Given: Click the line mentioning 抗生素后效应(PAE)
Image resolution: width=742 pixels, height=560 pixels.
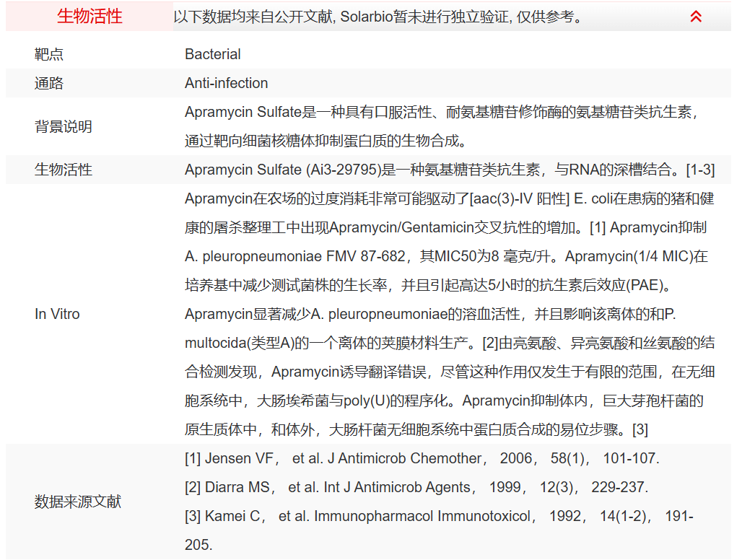Looking at the screenshot, I should point(428,285).
